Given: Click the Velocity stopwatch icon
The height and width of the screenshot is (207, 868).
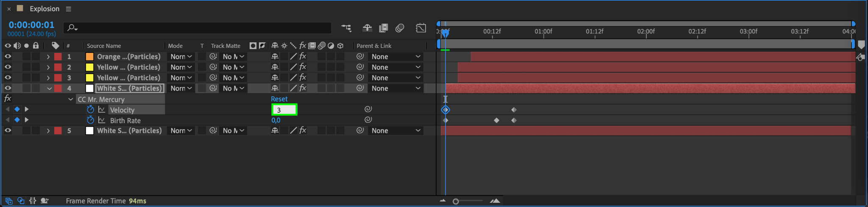Looking at the screenshot, I should (x=90, y=110).
